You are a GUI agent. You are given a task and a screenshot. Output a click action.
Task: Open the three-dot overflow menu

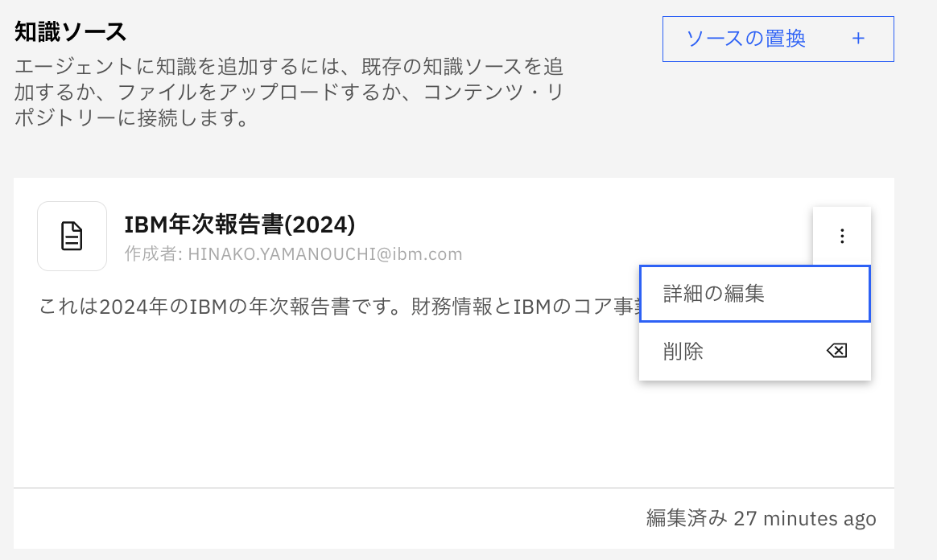[842, 236]
